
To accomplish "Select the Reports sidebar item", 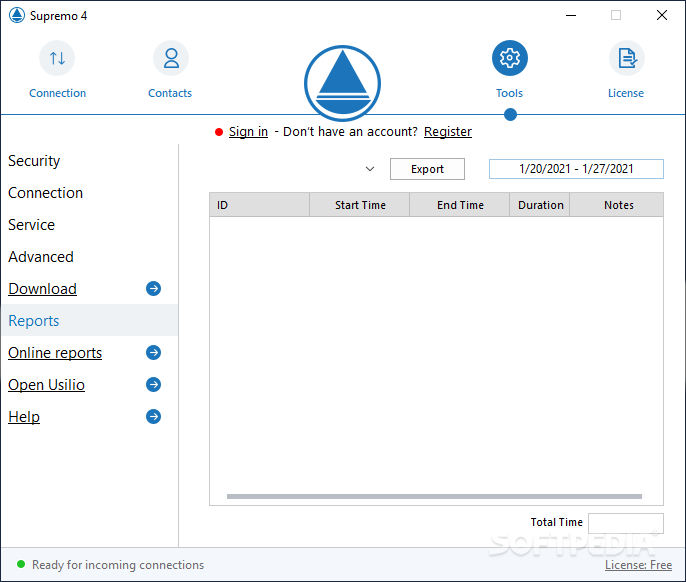I will click(89, 320).
